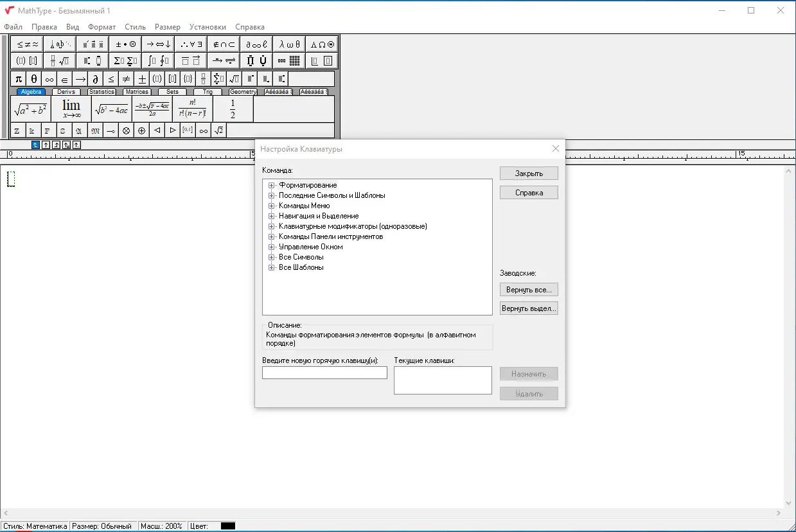Switch to the Statistics tab
The width and height of the screenshot is (796, 532).
click(x=102, y=92)
